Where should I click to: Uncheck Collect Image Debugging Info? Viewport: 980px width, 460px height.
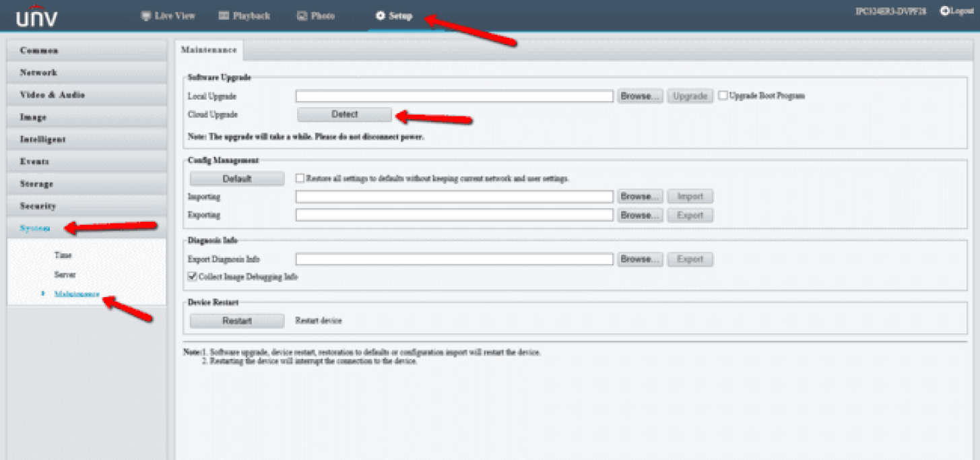pos(193,276)
